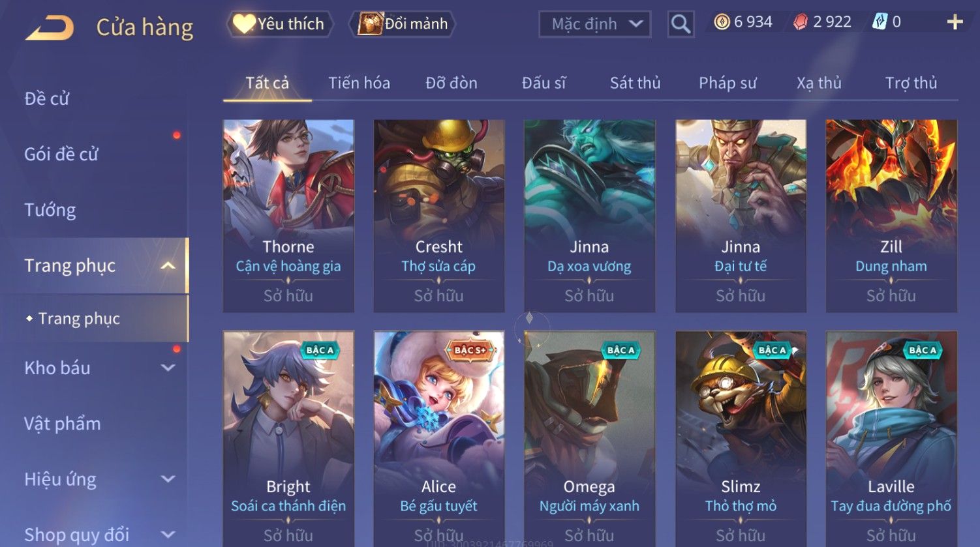
Task: Open Yêu thích favorites heart button
Action: 279,24
